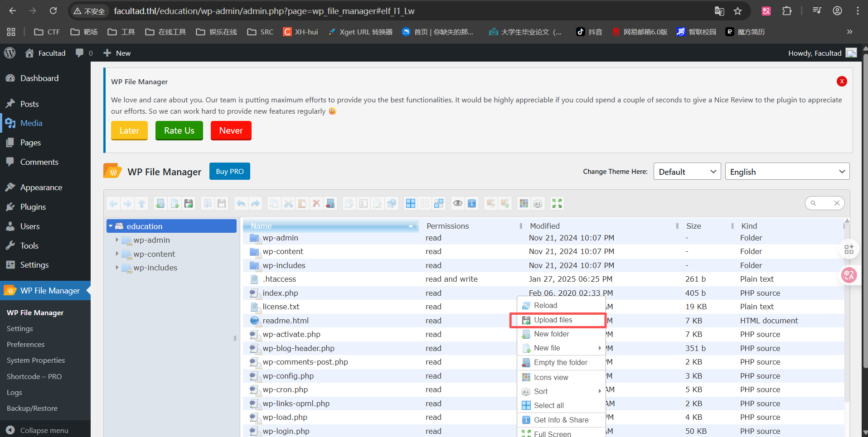Choose Select all from the context menu
The image size is (868, 437).
click(561, 405)
